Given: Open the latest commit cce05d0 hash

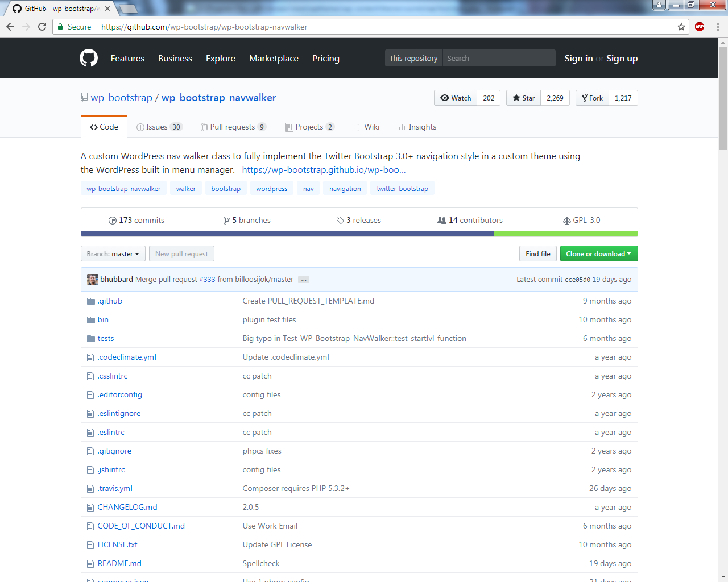Looking at the screenshot, I should [577, 280].
